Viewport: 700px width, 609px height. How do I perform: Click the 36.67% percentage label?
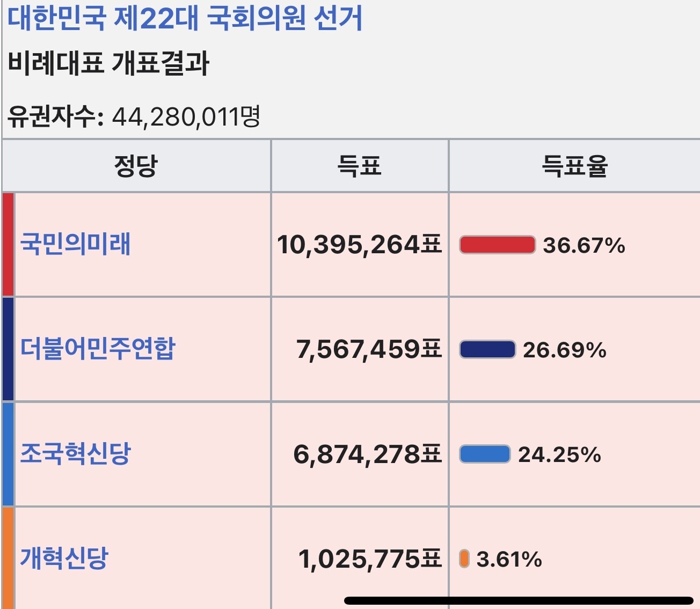coord(584,245)
